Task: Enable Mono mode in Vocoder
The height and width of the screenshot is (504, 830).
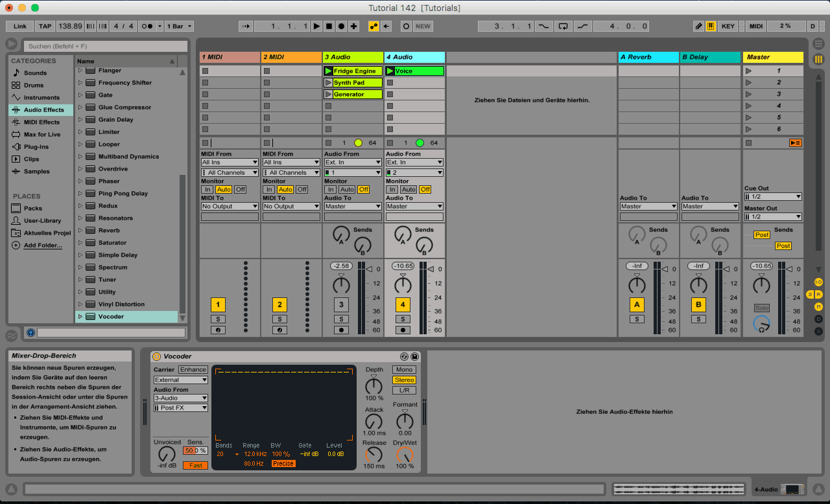Action: pyautogui.click(x=404, y=369)
